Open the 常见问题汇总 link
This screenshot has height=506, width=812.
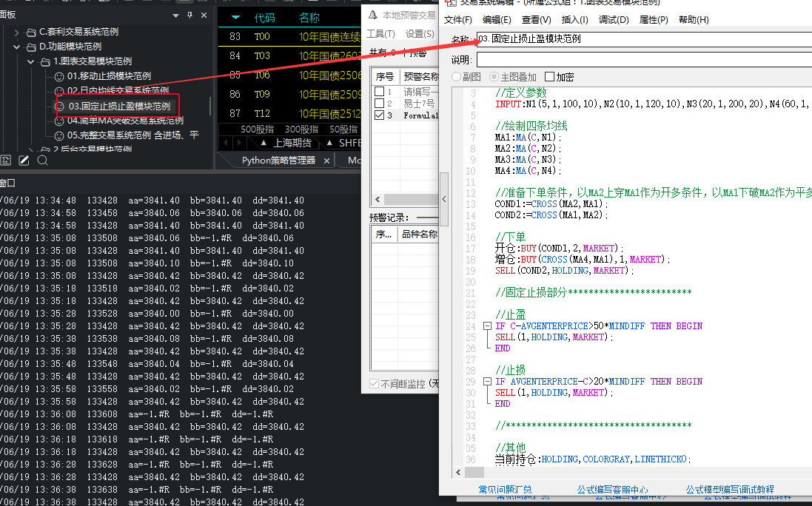(x=506, y=489)
